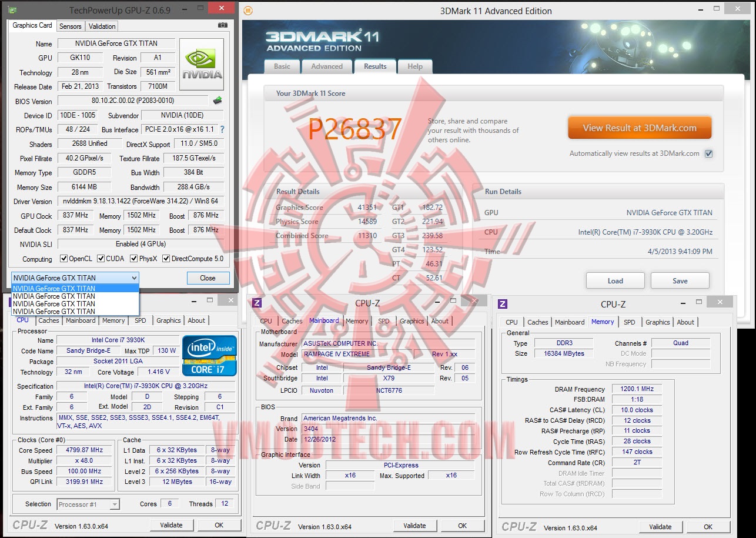This screenshot has width=756, height=538.
Task: Open Caches tab in the CPU-Z processor window
Action: 49,320
